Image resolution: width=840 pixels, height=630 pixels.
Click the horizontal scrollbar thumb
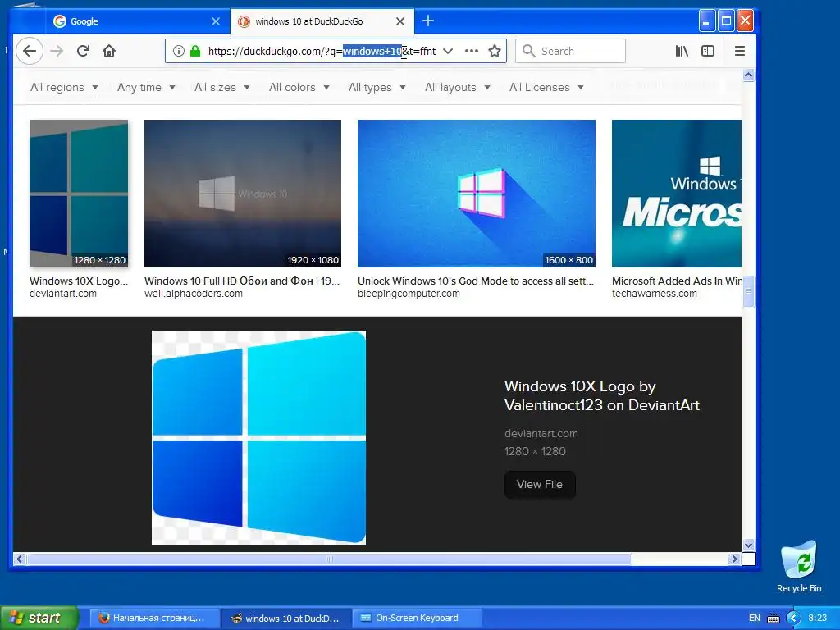click(330, 559)
